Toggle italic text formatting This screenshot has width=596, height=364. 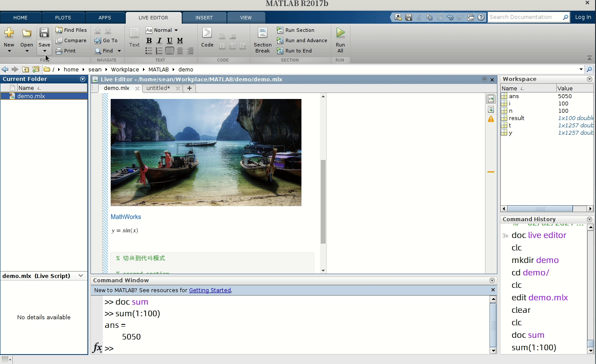pyautogui.click(x=159, y=40)
